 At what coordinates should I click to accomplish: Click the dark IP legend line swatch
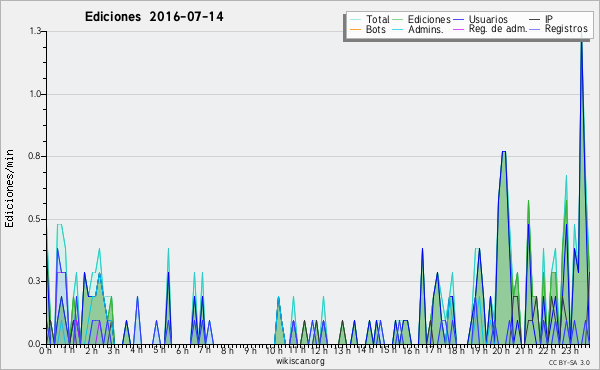click(x=535, y=20)
